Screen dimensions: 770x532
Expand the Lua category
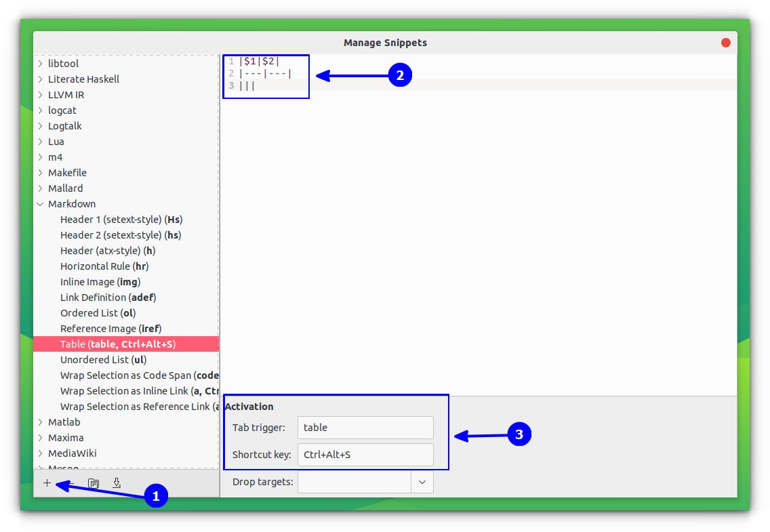click(40, 141)
